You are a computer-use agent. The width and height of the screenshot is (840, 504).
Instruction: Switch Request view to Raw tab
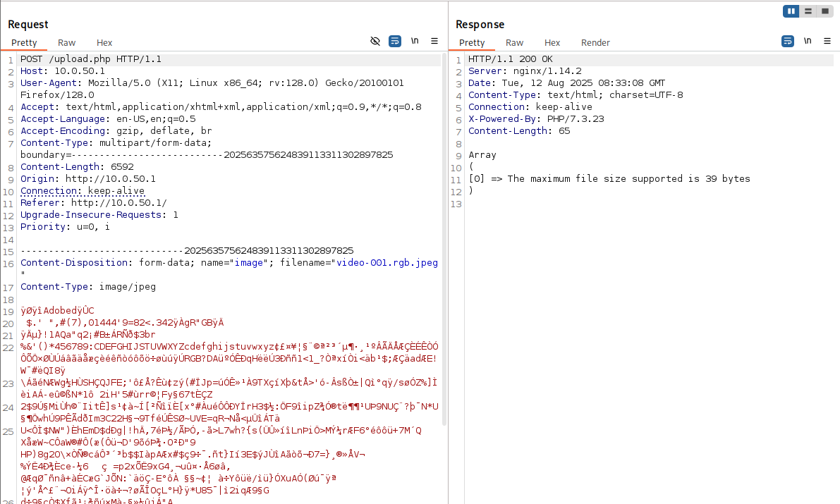coord(67,43)
